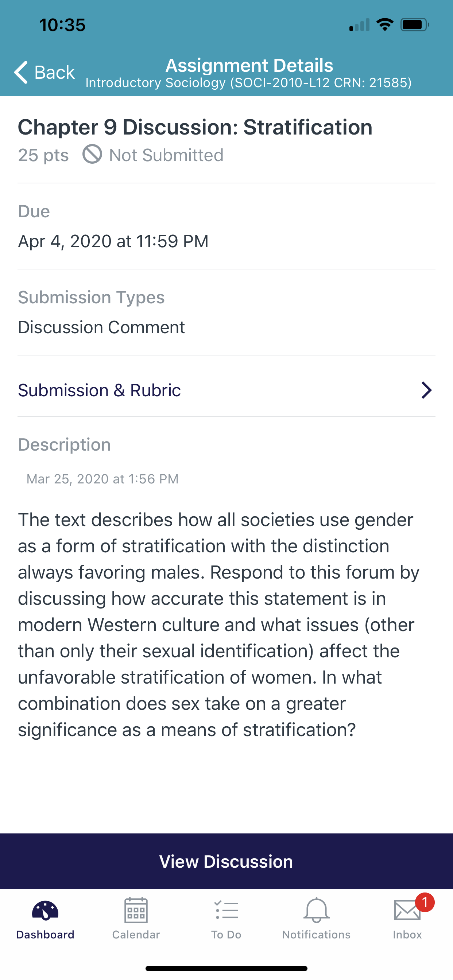
Task: Tap the battery indicator in status bar
Action: coord(415,25)
